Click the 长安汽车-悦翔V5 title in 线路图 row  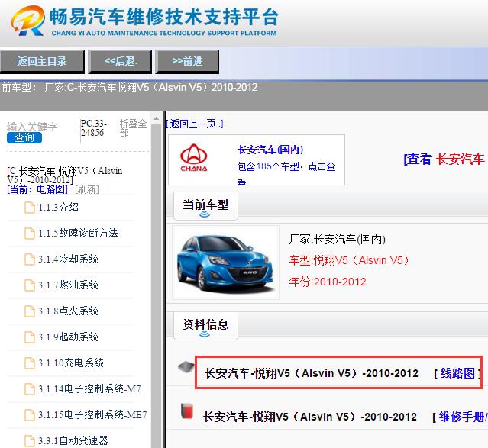pos(312,373)
